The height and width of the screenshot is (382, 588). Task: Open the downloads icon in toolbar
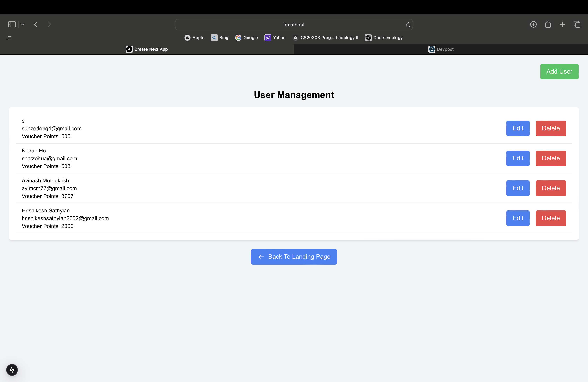(533, 24)
